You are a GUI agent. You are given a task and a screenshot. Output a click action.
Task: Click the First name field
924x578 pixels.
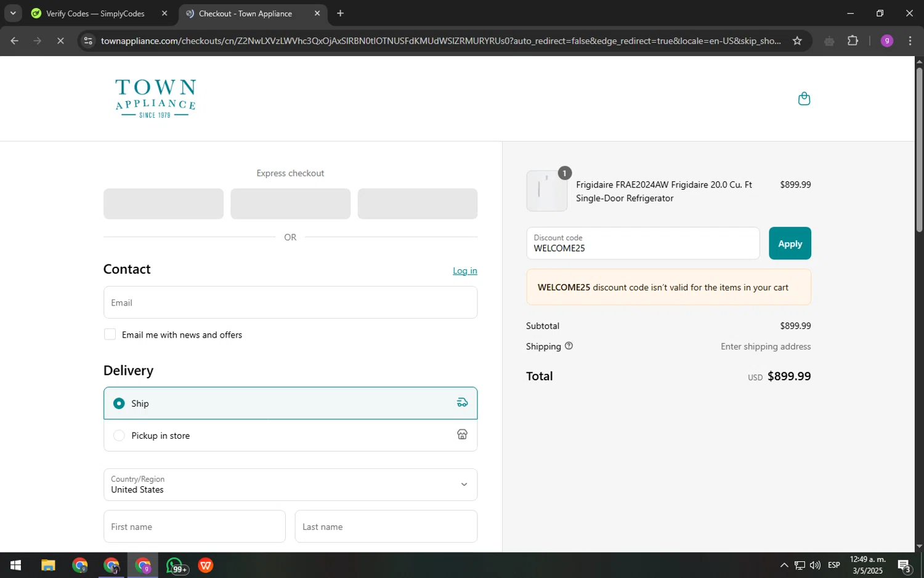click(194, 526)
